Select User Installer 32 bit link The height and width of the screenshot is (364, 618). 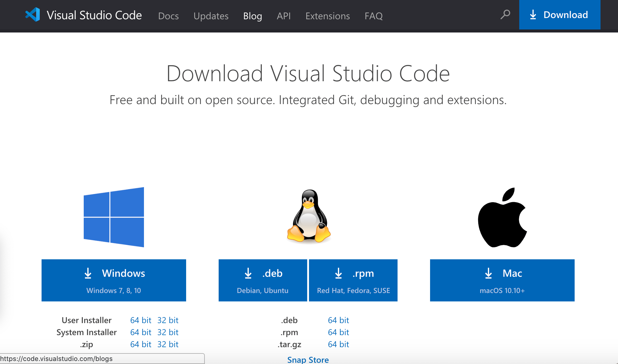pyautogui.click(x=168, y=320)
